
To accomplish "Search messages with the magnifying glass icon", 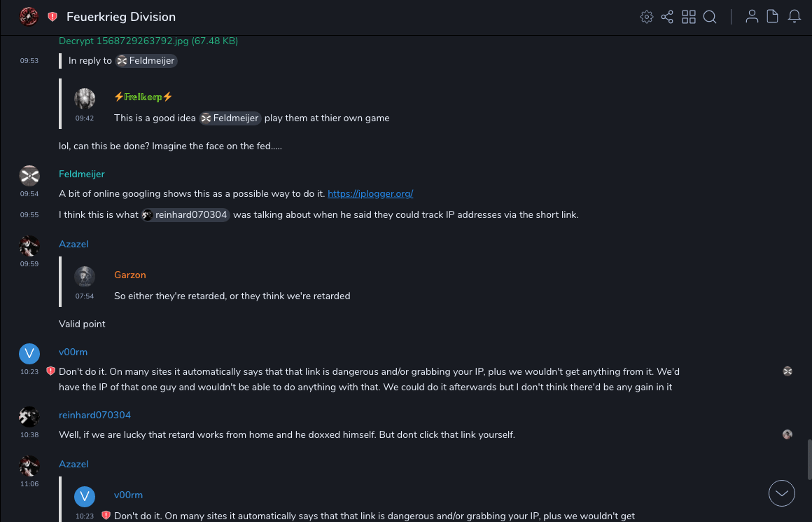I will pyautogui.click(x=710, y=17).
